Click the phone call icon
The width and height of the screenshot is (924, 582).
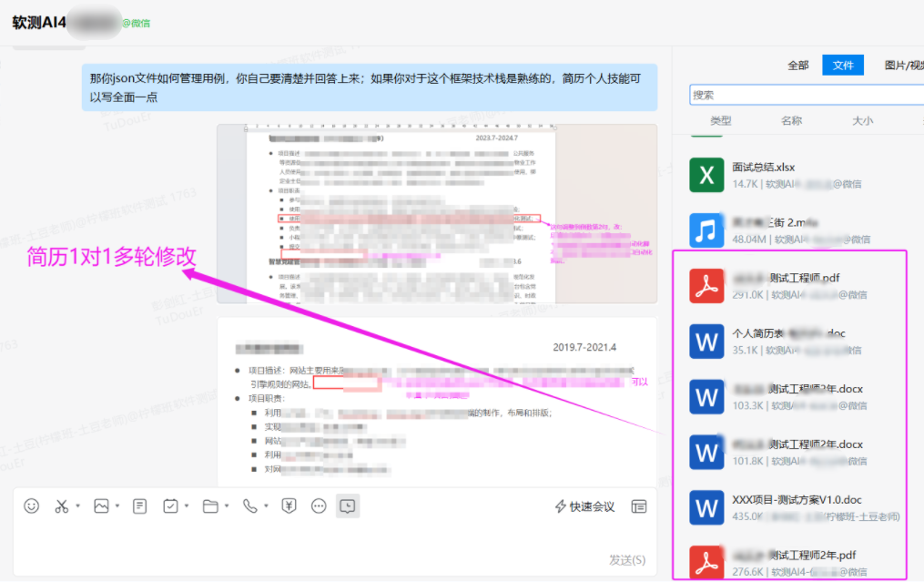pos(249,506)
